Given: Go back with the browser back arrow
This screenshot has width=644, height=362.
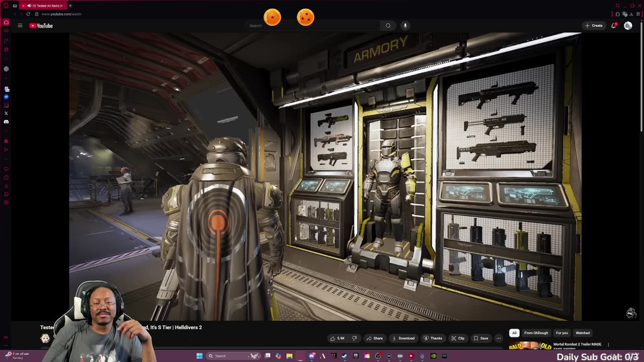Looking at the screenshot, I should point(14,14).
